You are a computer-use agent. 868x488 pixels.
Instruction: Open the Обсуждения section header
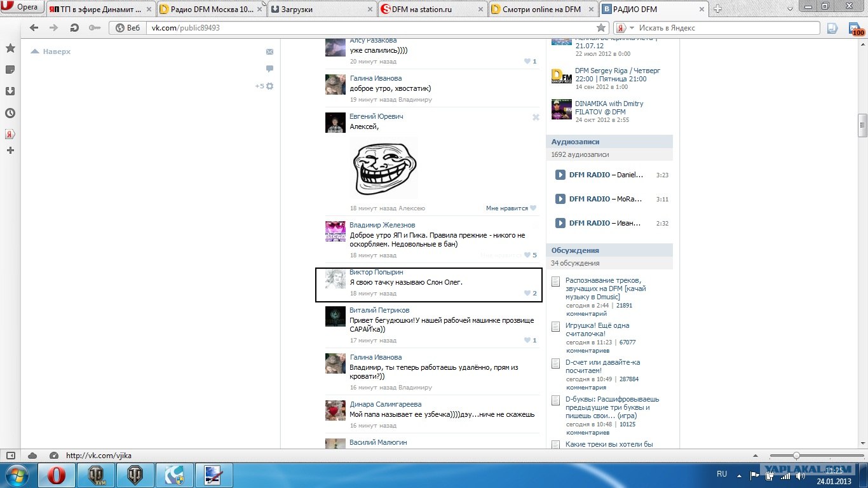(609, 250)
